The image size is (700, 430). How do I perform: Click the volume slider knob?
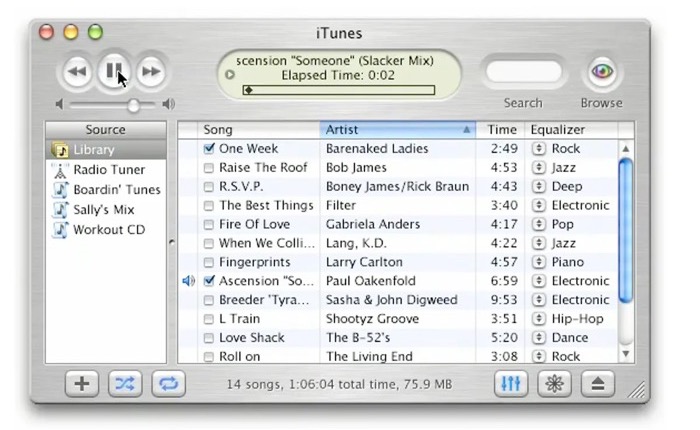[134, 104]
